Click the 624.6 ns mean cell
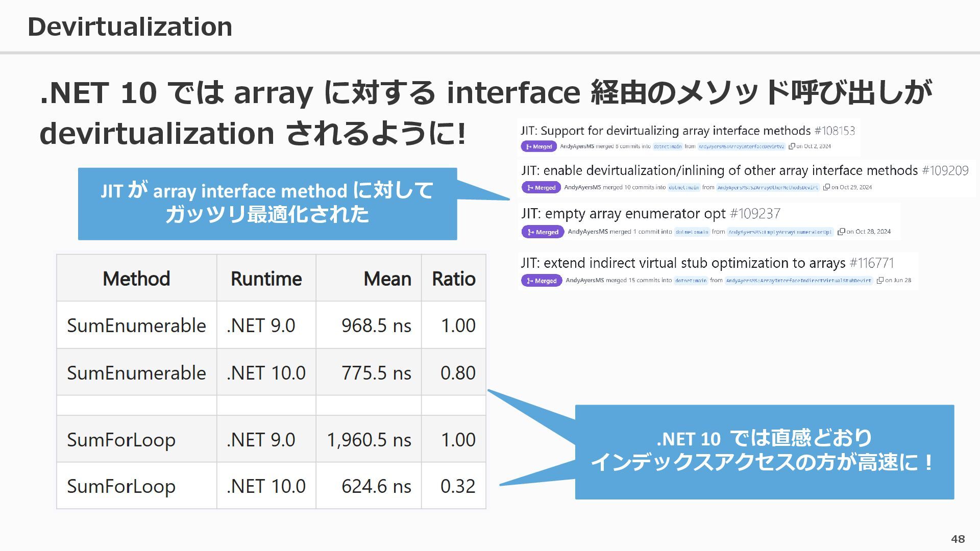Screen dimensions: 980x551 376,486
